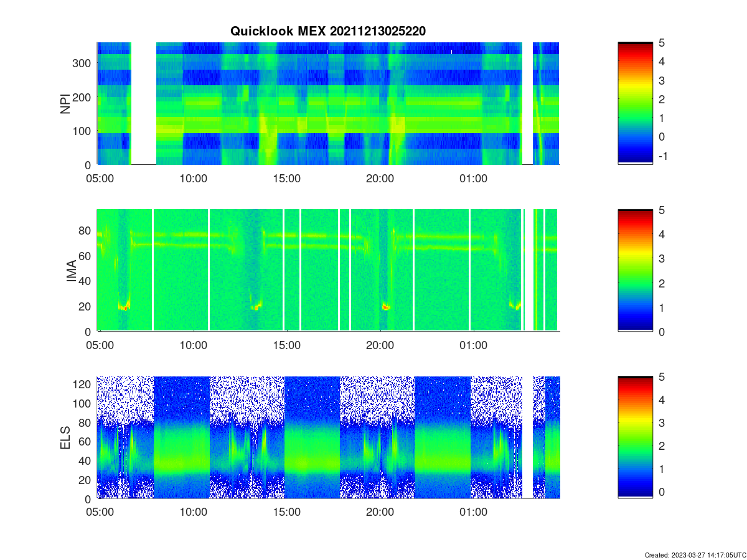This screenshot has width=747, height=560.
Task: Click 10:00 tick under NPI plot
Action: click(x=193, y=179)
